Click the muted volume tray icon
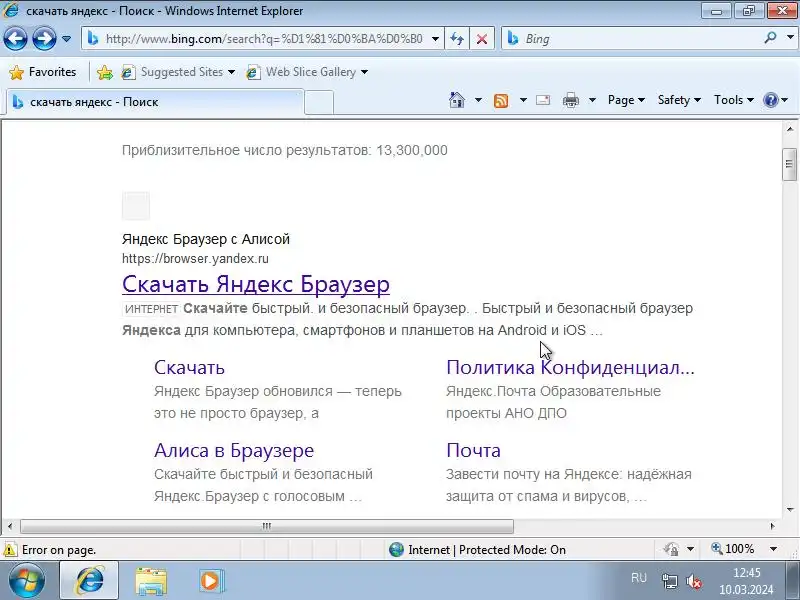 tap(694, 581)
